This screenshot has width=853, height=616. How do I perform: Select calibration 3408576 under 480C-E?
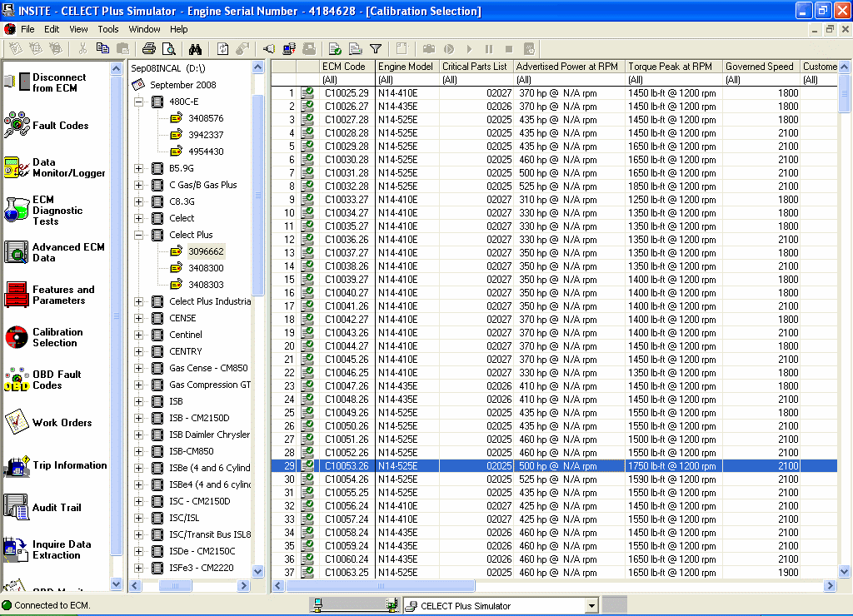point(206,118)
